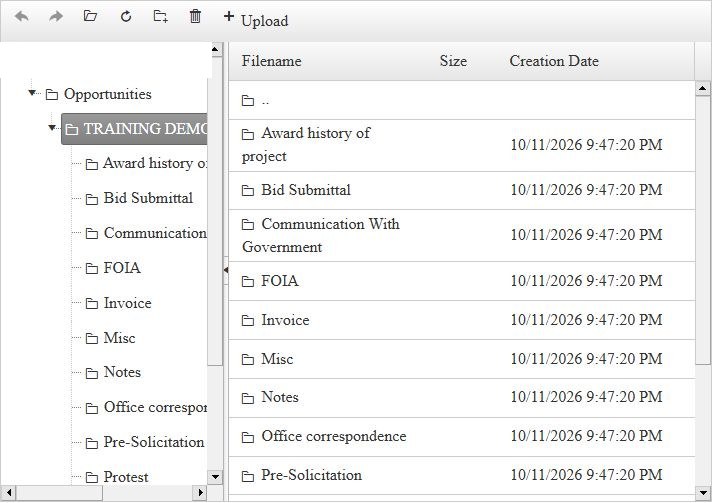
Task: Click file list scroll down arrow
Action: point(703,493)
